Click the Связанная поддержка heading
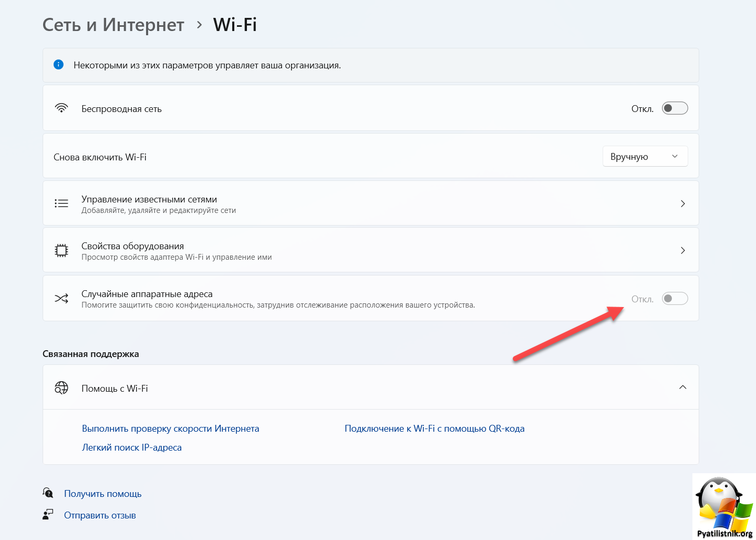Viewport: 756px width, 540px height. point(91,354)
